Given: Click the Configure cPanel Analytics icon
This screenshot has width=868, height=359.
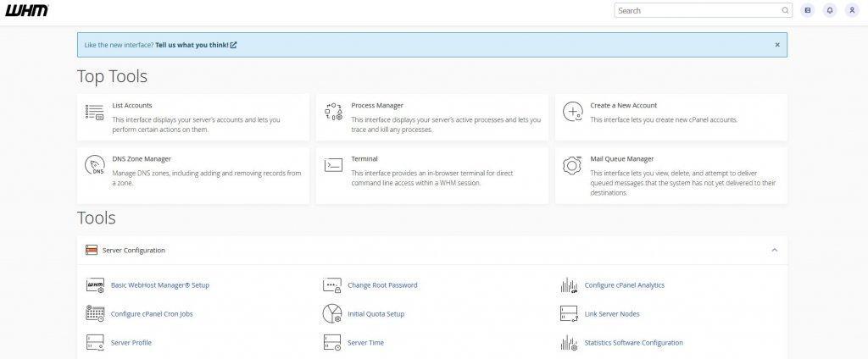Looking at the screenshot, I should coord(569,285).
